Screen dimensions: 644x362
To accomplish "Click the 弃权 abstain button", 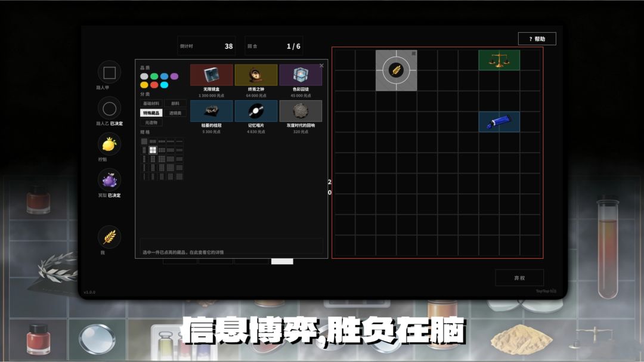I will pos(519,278).
